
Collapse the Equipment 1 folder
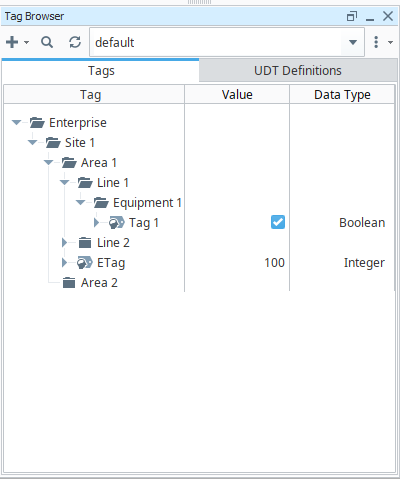click(80, 202)
